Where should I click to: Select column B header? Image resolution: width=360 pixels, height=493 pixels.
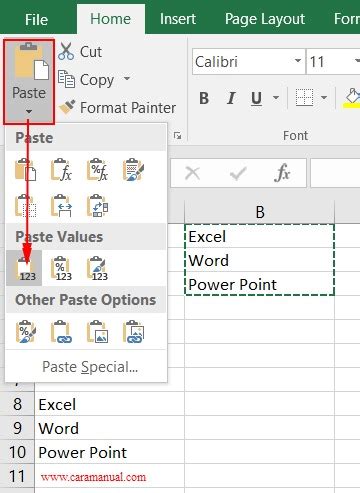[260, 212]
